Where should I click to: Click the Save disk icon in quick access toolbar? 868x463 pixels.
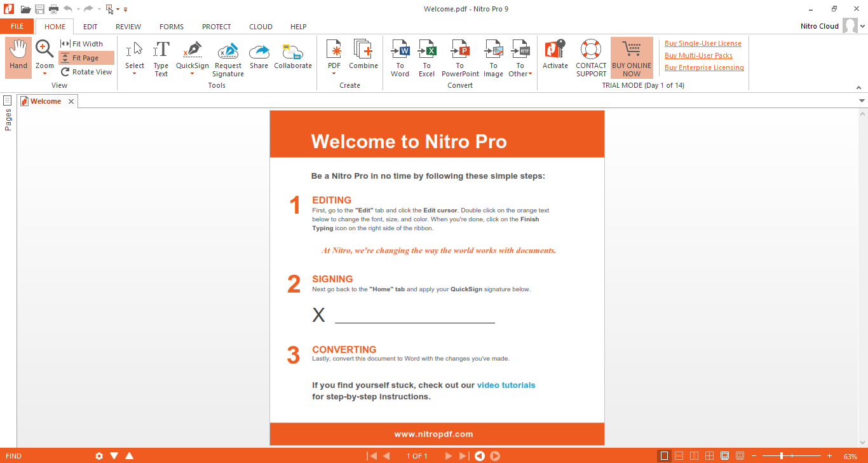coord(40,9)
